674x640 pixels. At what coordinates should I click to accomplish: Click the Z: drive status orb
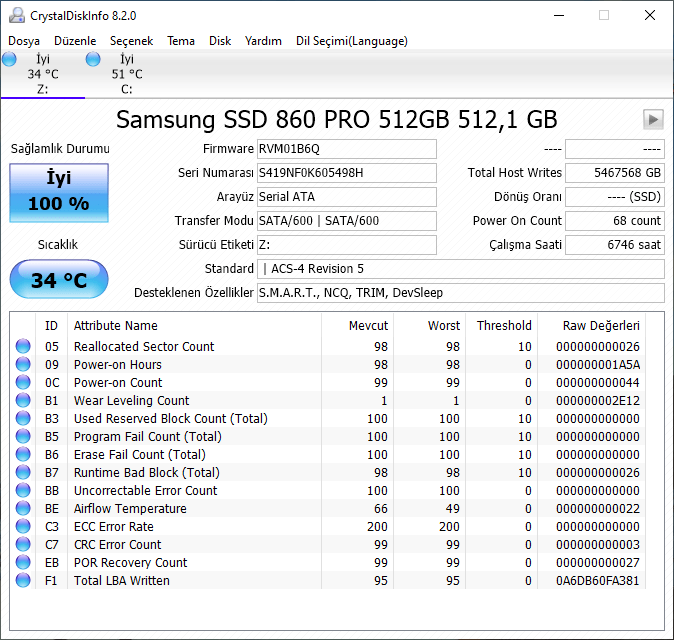pos(10,60)
